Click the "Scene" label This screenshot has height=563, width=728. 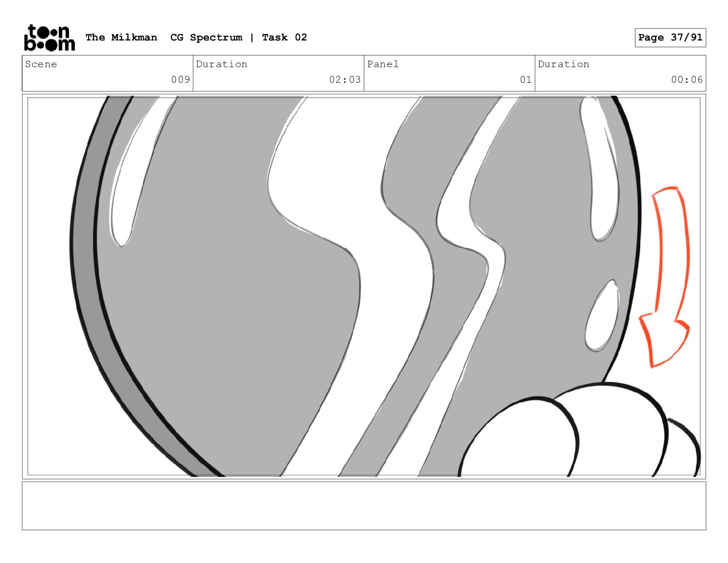click(41, 64)
